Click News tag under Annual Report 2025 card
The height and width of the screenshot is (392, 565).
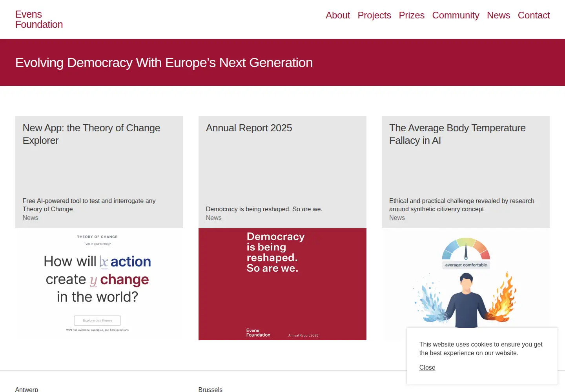click(x=213, y=218)
